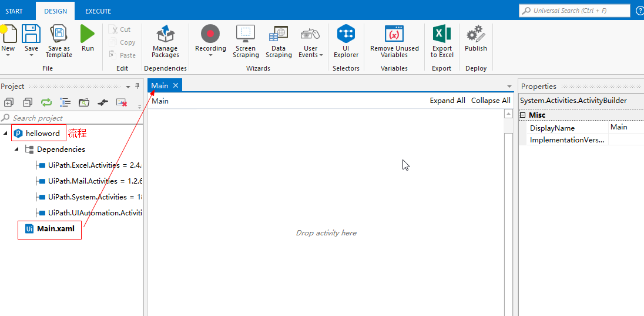Click Collapse All in designer
644x316 pixels.
[x=491, y=101]
